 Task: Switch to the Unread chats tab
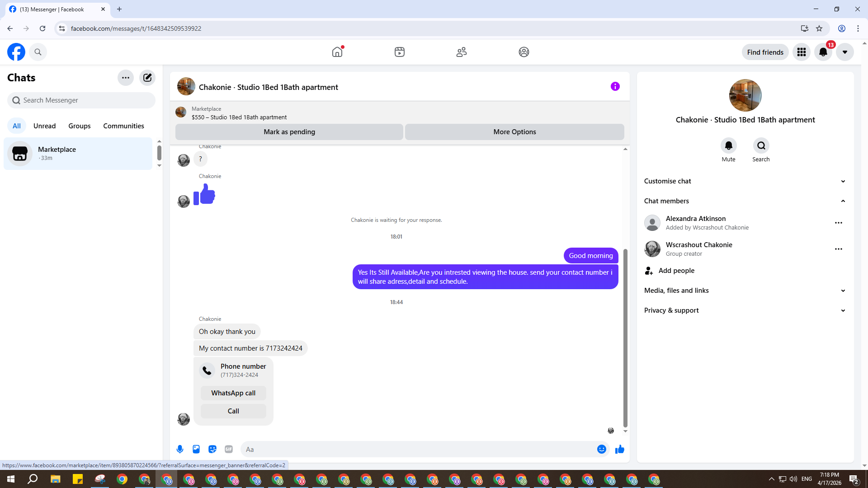coord(44,126)
